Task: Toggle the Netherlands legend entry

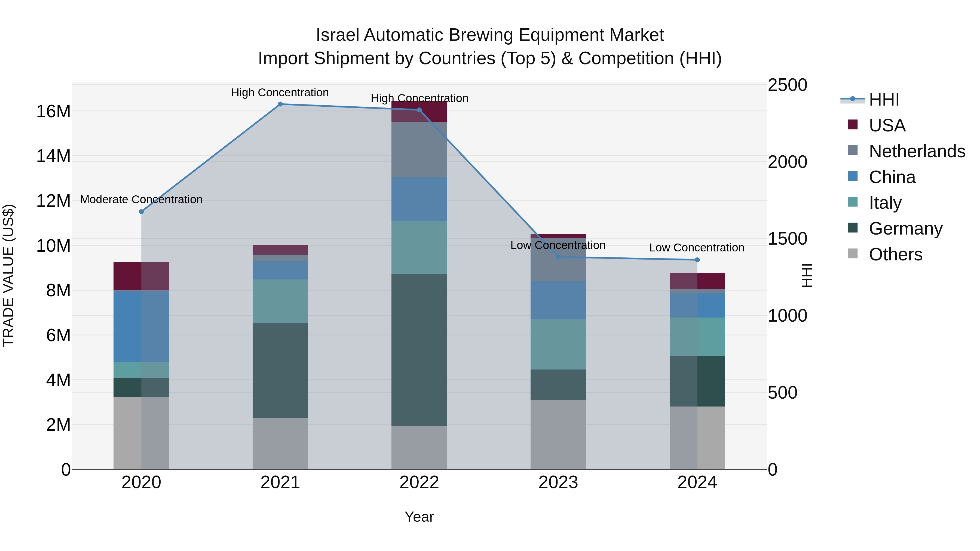Action: [906, 151]
